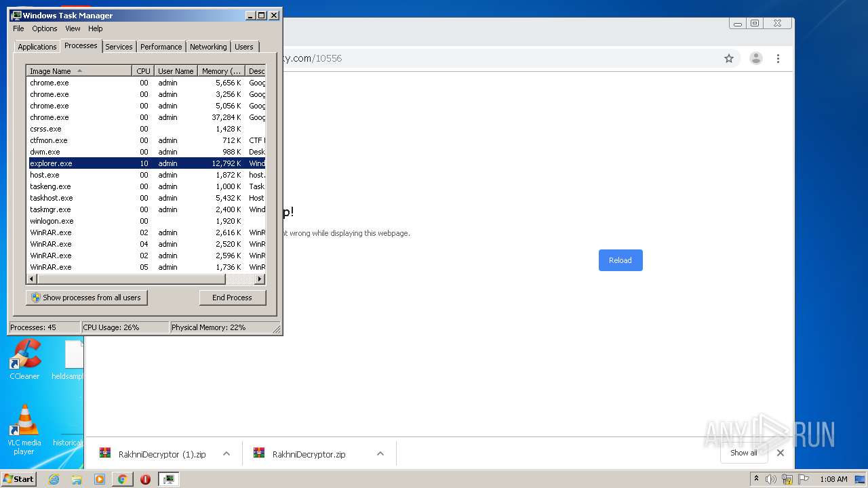868x488 pixels.
Task: Click Show all downloads button
Action: click(743, 453)
